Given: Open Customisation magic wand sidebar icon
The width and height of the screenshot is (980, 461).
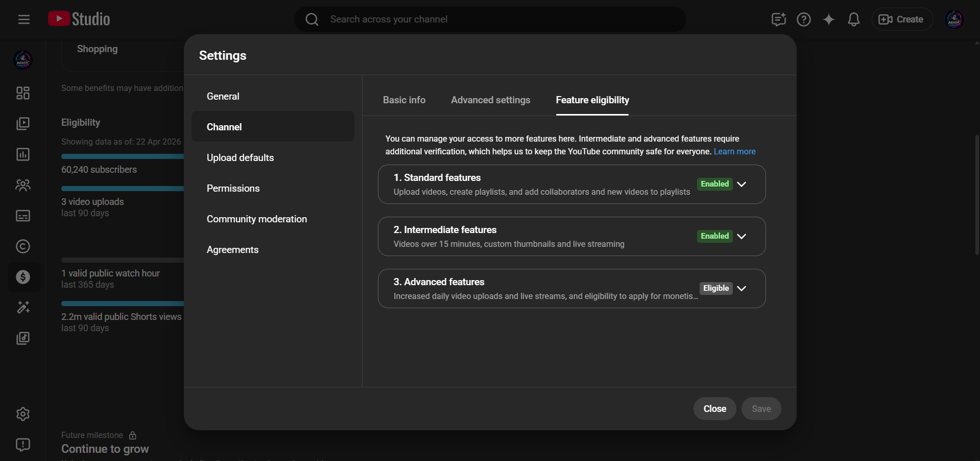Looking at the screenshot, I should tap(23, 307).
